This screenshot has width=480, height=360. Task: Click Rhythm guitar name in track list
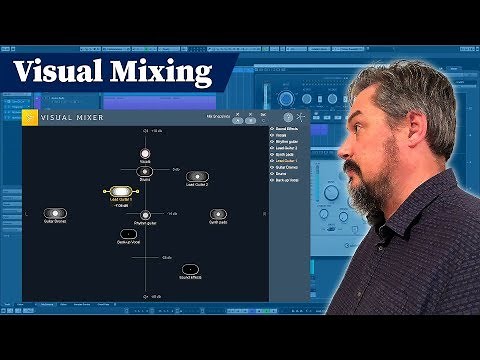coord(287,142)
